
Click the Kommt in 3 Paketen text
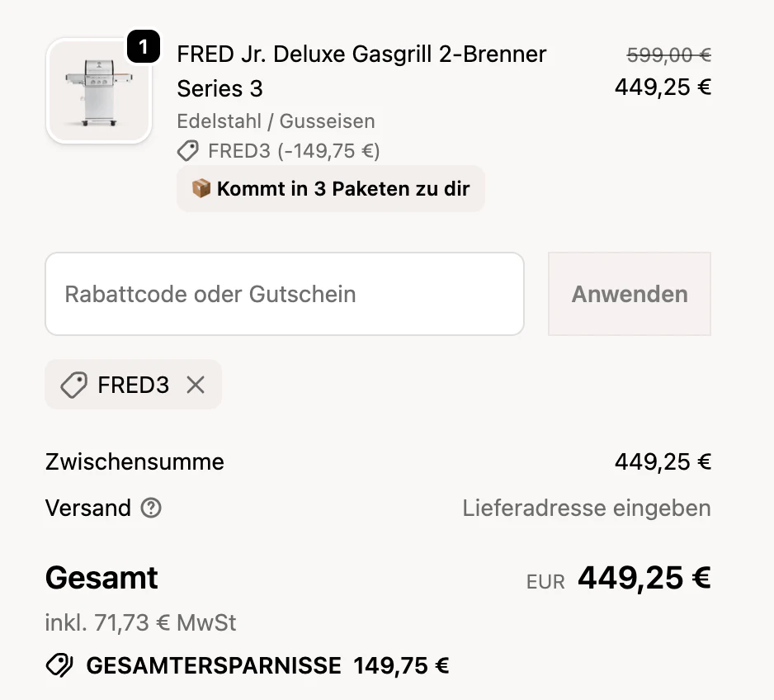[x=342, y=189]
